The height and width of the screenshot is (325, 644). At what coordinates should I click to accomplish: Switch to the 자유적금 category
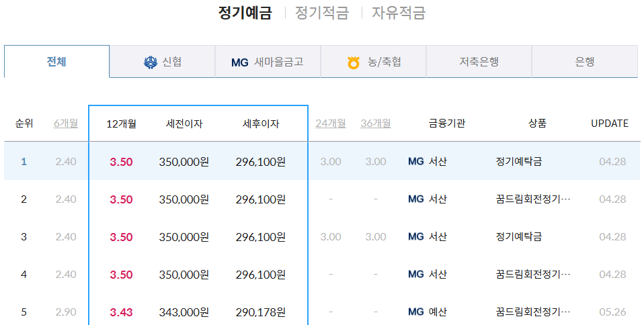point(399,13)
